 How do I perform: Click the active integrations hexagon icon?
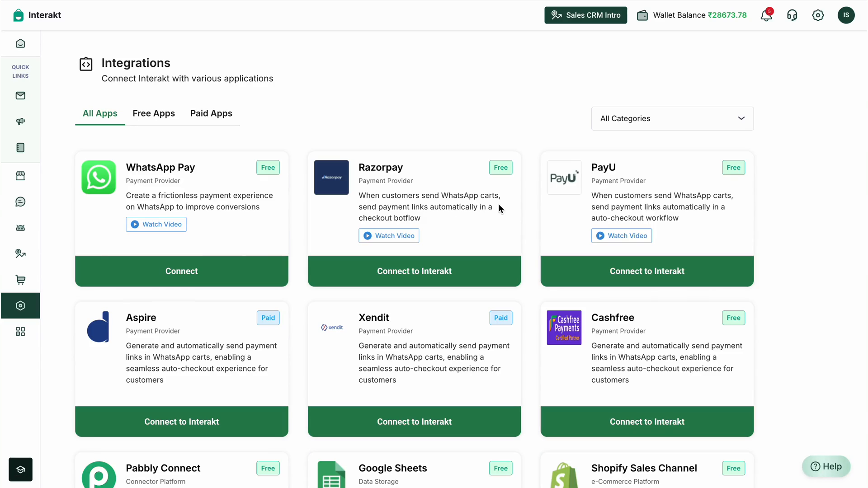[x=20, y=306]
